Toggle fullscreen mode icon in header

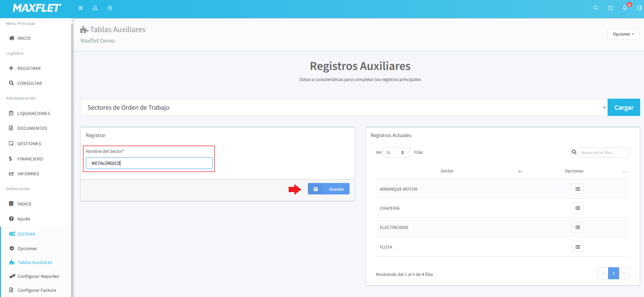pyautogui.click(x=610, y=8)
